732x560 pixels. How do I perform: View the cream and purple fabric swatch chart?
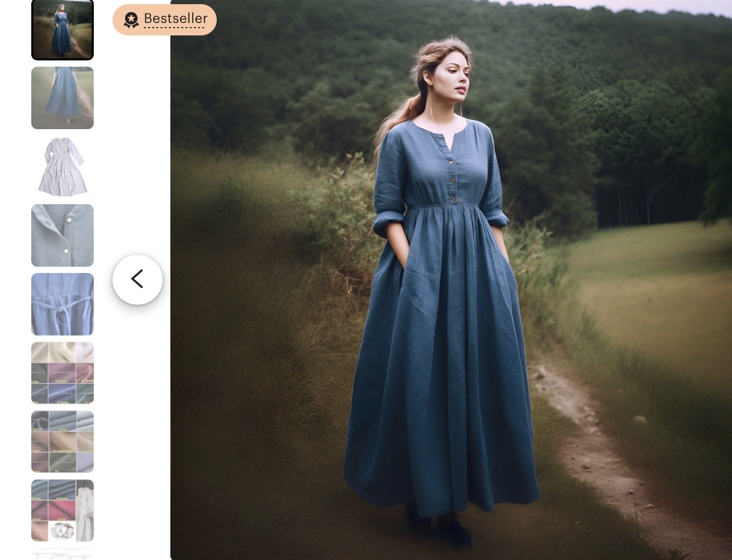63,373
